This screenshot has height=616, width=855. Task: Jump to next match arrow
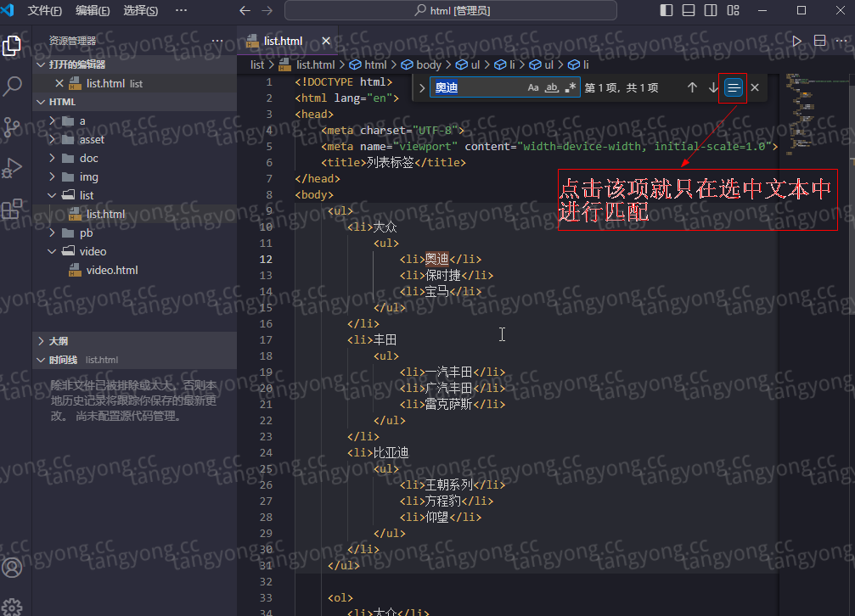pyautogui.click(x=713, y=87)
